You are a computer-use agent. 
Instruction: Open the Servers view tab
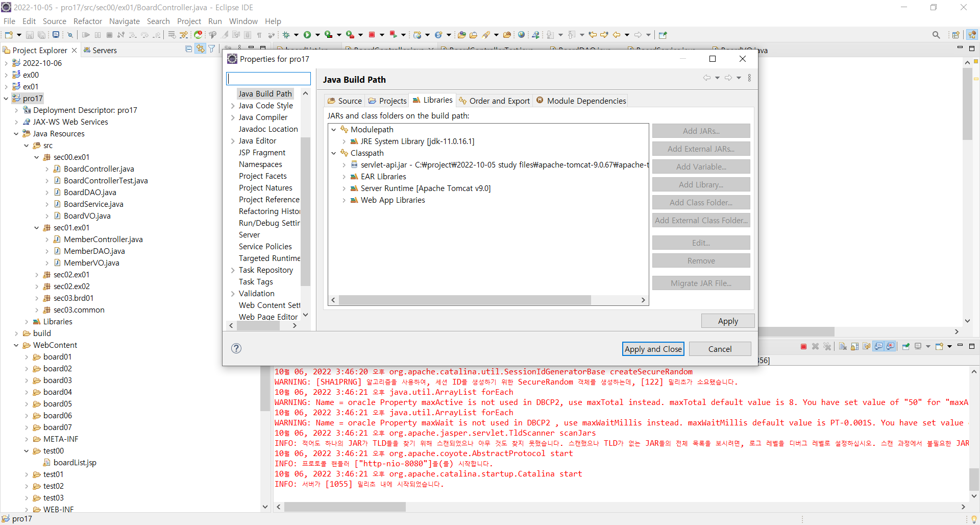pyautogui.click(x=101, y=50)
